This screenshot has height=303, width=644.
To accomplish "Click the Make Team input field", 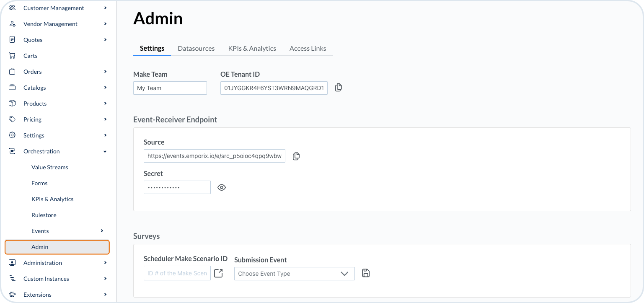I will point(170,88).
